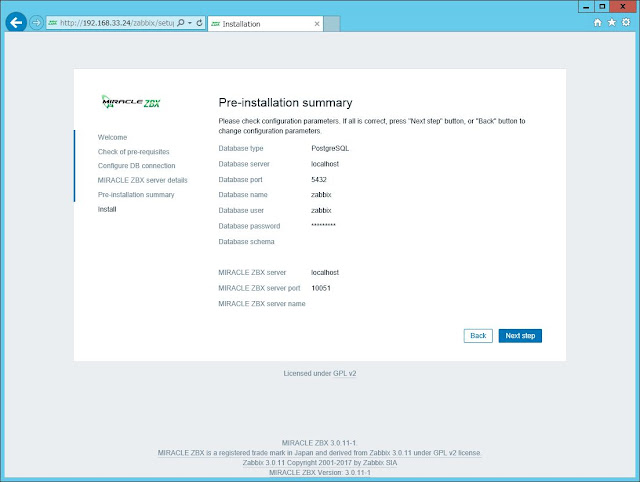The width and height of the screenshot is (640, 482).
Task: Select the Install step in sidebar
Action: coord(107,209)
